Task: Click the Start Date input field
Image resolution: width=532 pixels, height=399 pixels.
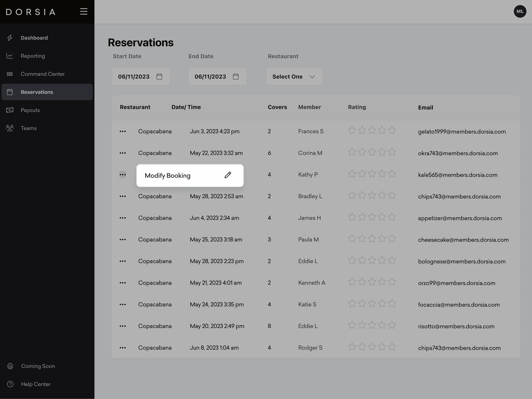Action: point(134,77)
